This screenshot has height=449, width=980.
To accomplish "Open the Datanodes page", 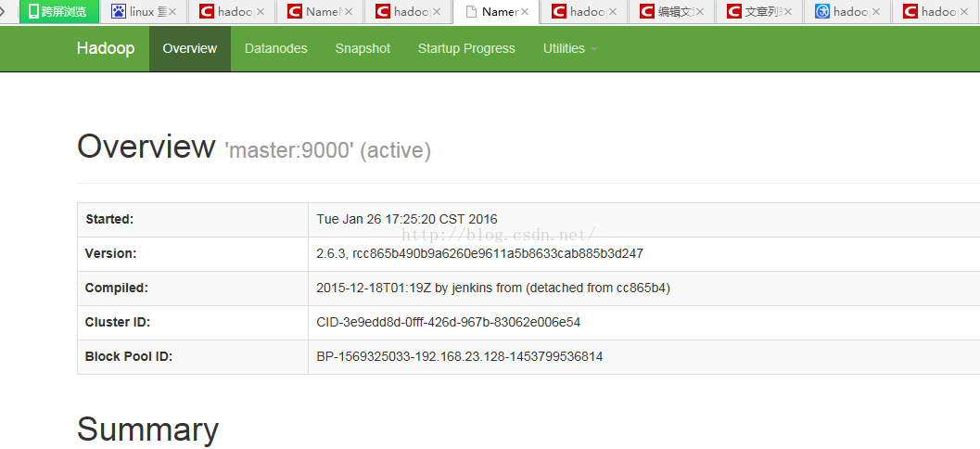I will tap(275, 49).
